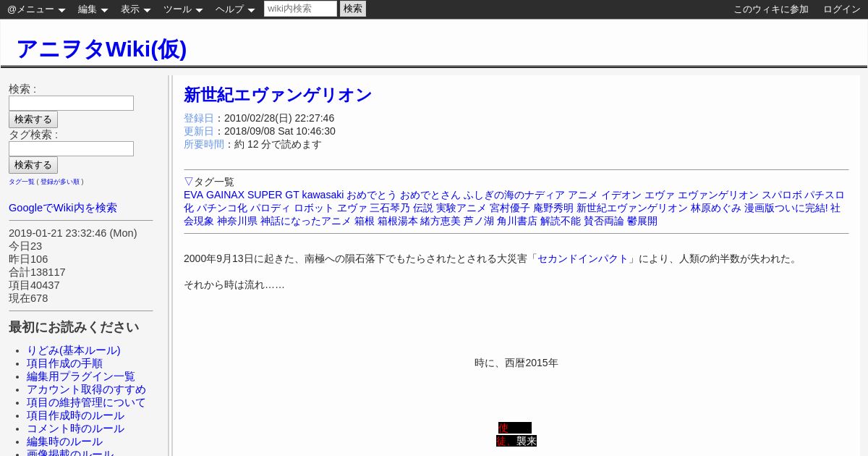The image size is (868, 456).
Task: Click 検索する button below タグ検索 field
Action: [x=33, y=165]
